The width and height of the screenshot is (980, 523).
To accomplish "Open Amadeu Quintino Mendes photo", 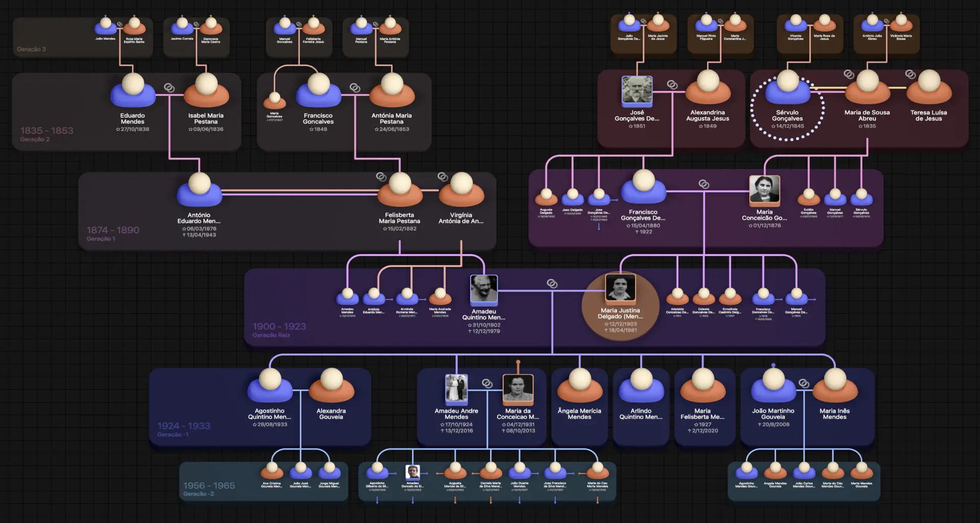I will (x=483, y=289).
